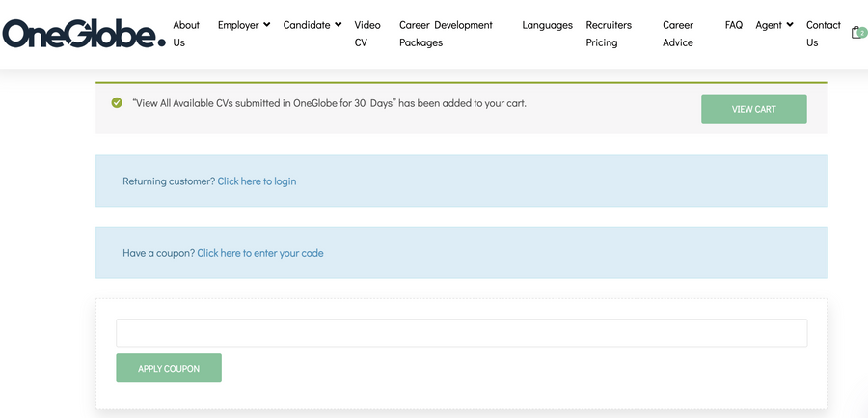Click 'Click here to enter your code' link

coord(260,253)
